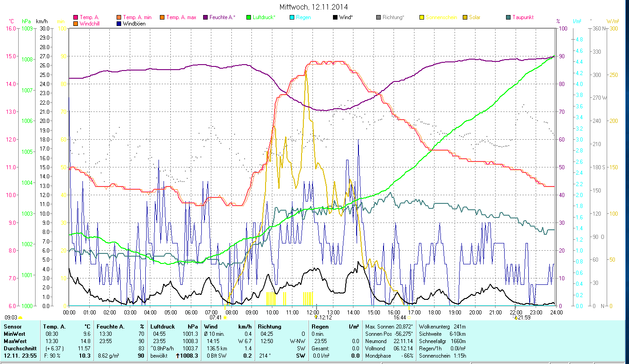Click the gold Solar legend swatch

[465, 18]
